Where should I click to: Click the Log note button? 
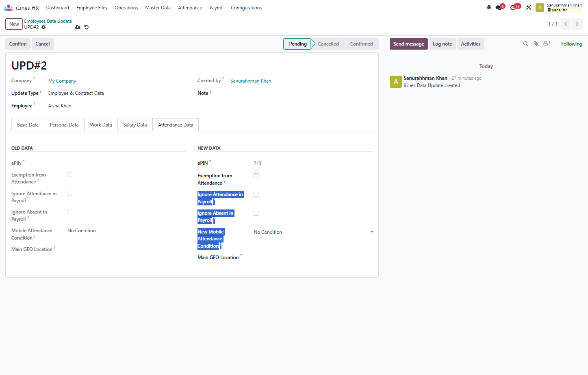tap(442, 44)
